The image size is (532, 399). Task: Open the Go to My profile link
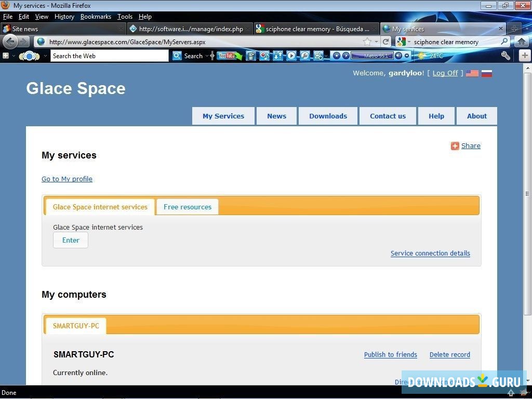tap(66, 179)
